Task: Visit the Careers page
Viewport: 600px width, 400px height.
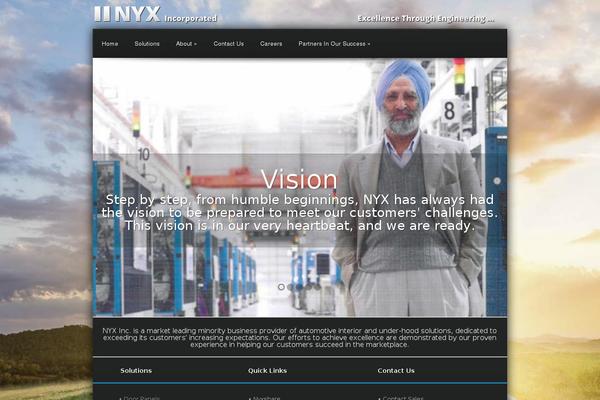Action: (271, 44)
